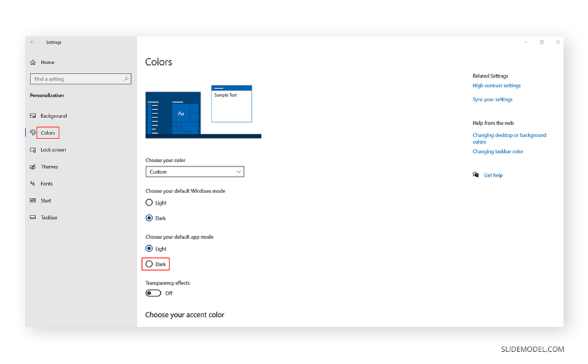Open High contrast settings link
Viewport: 588px width, 364px height.
point(497,86)
